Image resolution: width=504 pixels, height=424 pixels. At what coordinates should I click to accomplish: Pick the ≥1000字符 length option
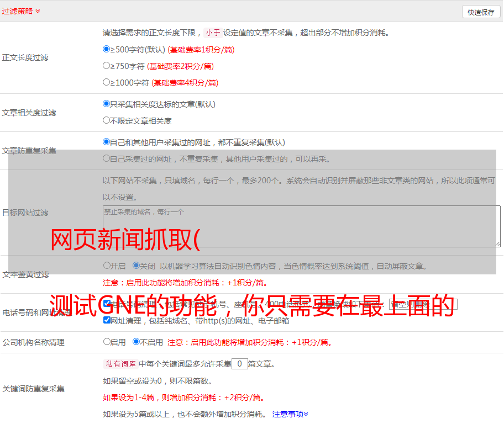[x=106, y=82]
